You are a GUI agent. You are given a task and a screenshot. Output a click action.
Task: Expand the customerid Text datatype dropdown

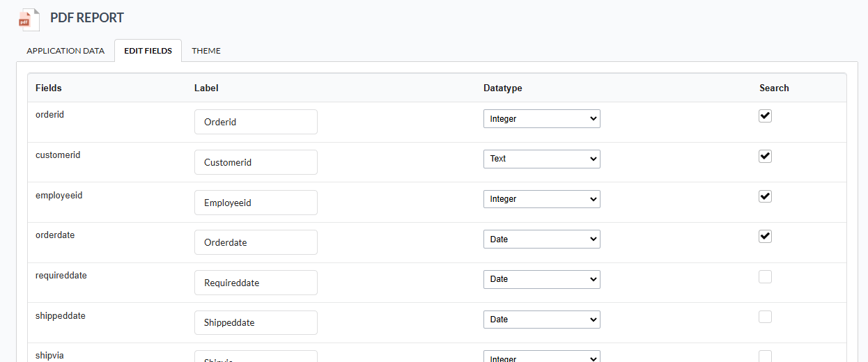point(541,159)
